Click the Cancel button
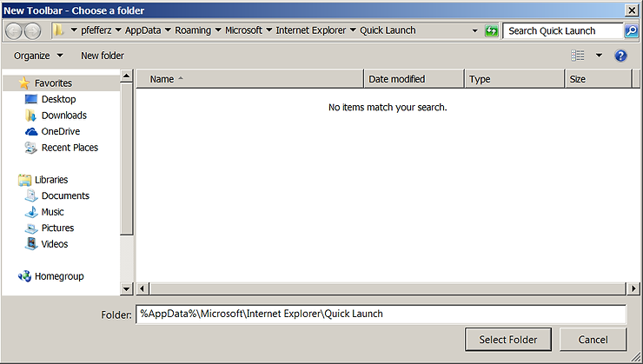Screen dimensions: 643x364 click(x=593, y=340)
